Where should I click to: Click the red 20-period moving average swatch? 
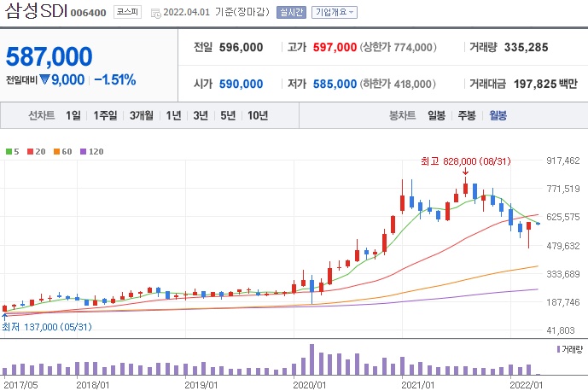(x=31, y=152)
